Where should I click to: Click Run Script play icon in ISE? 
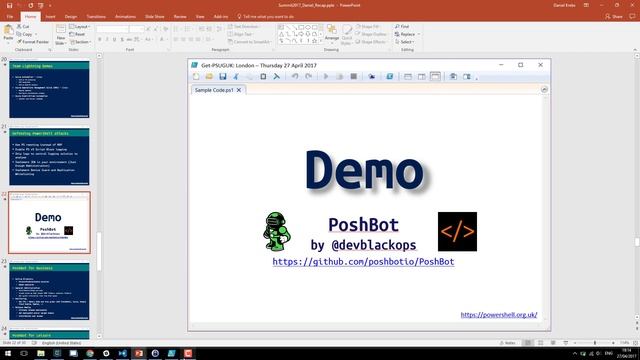326,76
